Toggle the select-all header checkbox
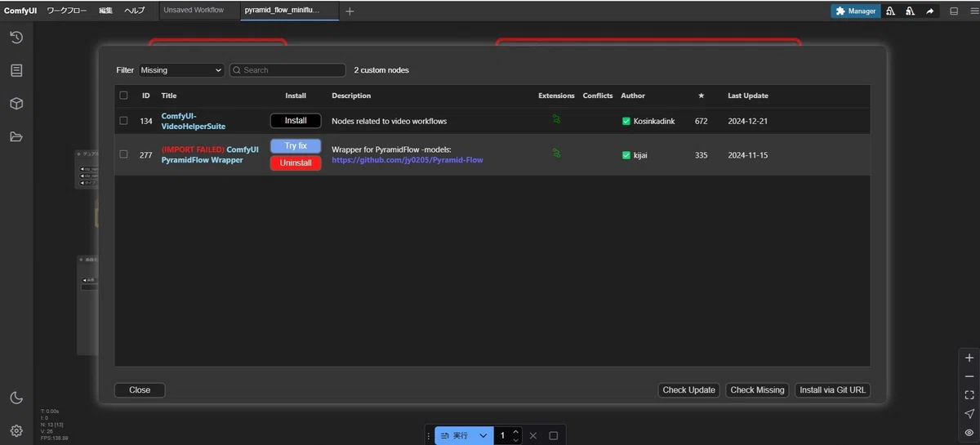This screenshot has width=980, height=445. pyautogui.click(x=123, y=96)
